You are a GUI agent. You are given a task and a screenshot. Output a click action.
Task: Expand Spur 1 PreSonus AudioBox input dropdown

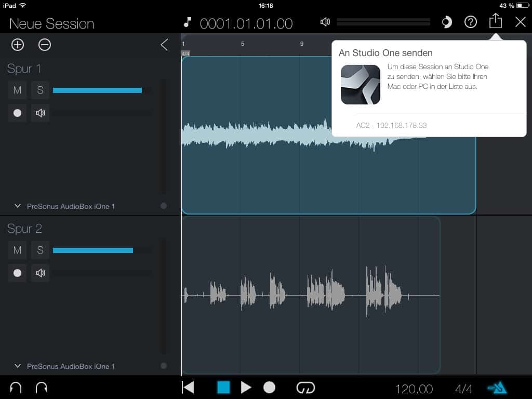point(18,206)
